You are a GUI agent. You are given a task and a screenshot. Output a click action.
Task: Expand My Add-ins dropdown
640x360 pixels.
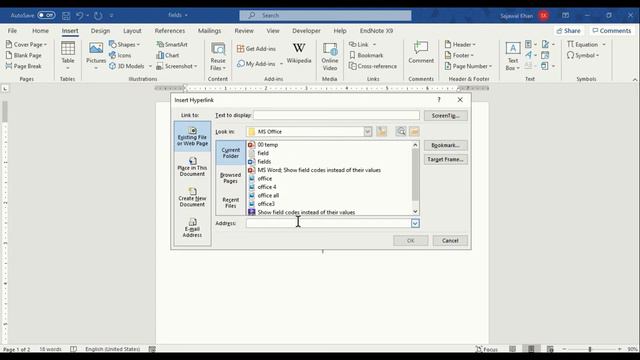coord(281,64)
